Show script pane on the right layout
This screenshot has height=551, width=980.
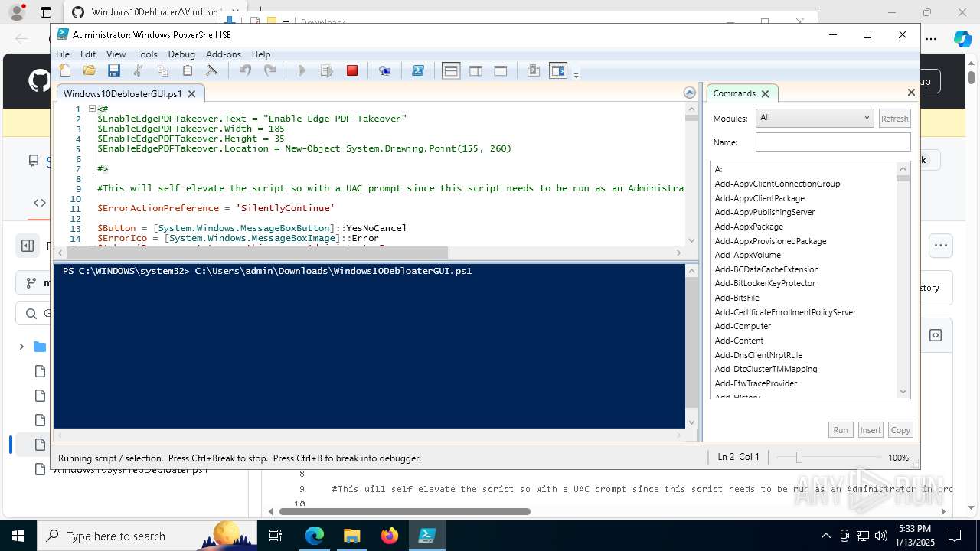[x=475, y=70]
